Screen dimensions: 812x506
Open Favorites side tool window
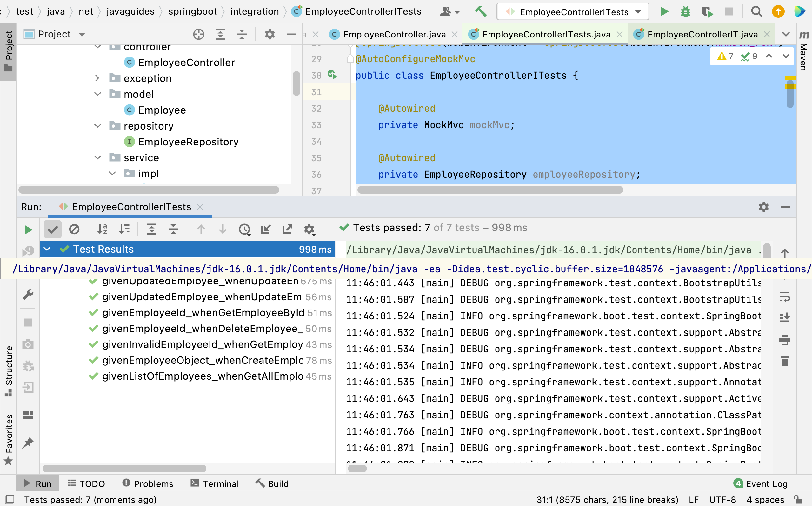tap(9, 439)
